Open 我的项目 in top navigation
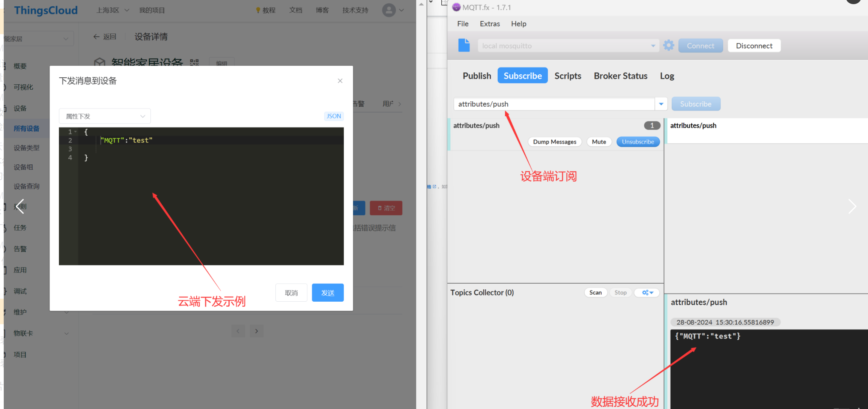This screenshot has width=868, height=409. tap(152, 10)
